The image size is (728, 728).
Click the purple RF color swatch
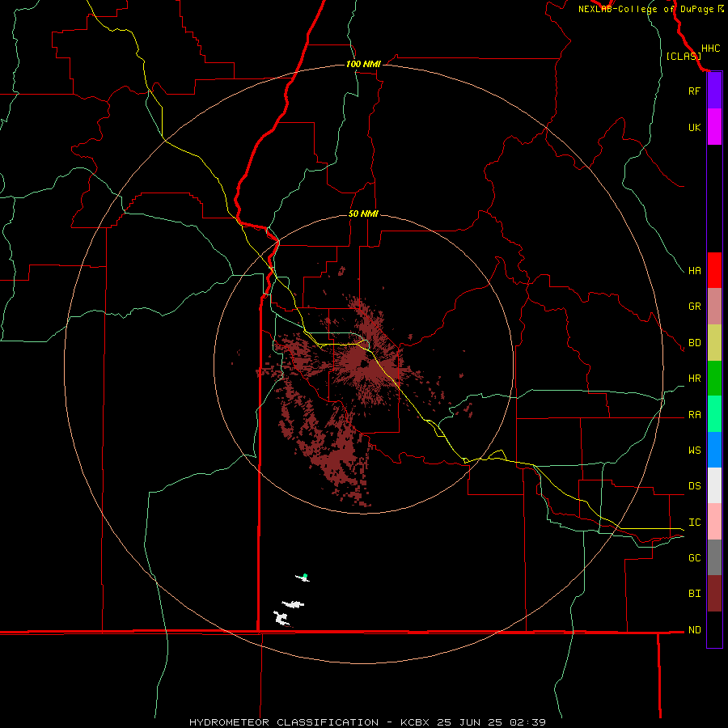(714, 91)
